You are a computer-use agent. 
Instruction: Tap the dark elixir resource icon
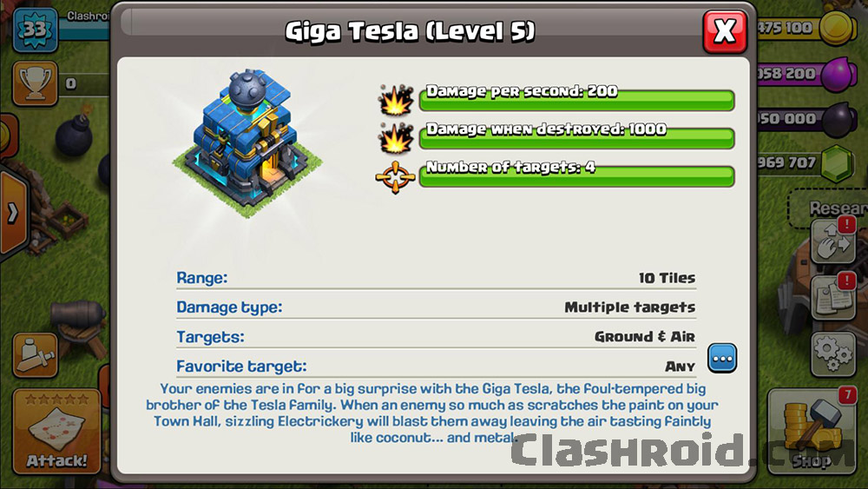click(838, 119)
